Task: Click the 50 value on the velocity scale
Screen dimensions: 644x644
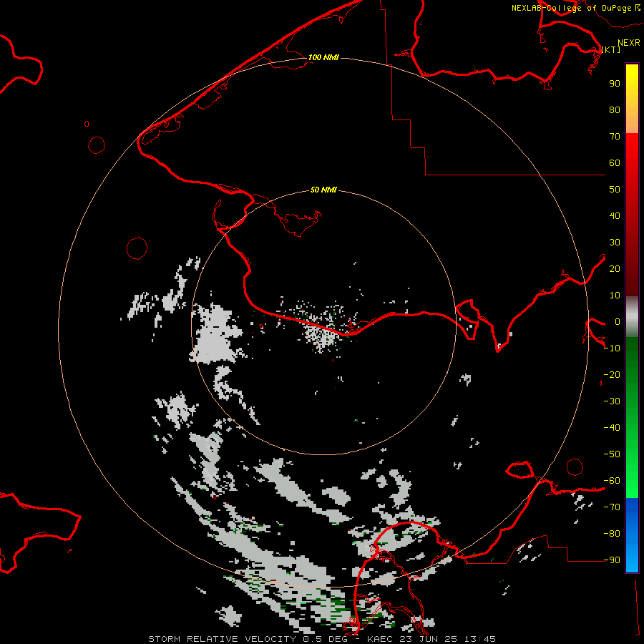Action: click(615, 190)
